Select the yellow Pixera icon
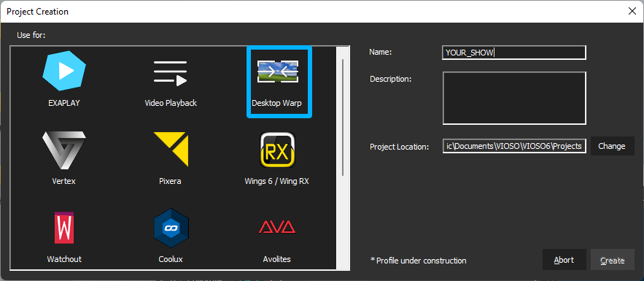644x281 pixels. [x=171, y=149]
